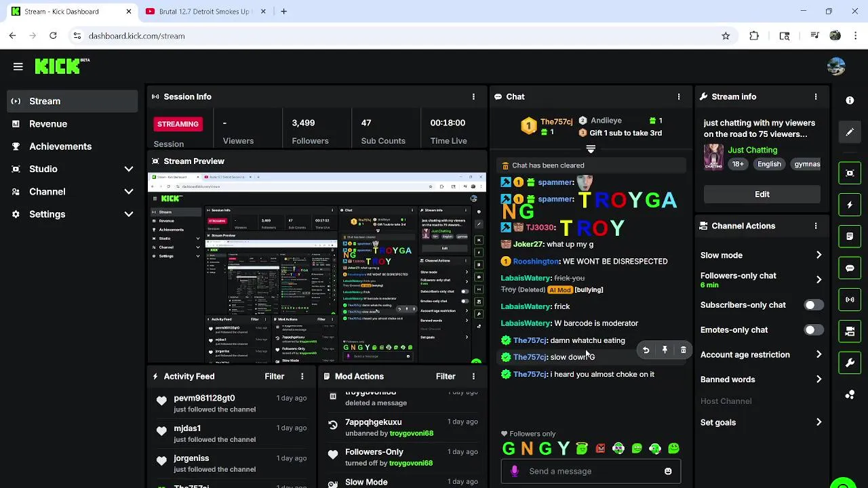This screenshot has width=868, height=488.
Task: Click the wrench icon in right rail
Action: coord(850,363)
